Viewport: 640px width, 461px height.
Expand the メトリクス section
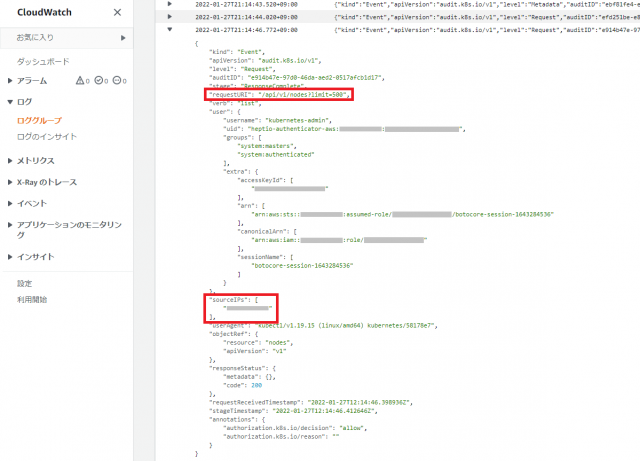10,160
